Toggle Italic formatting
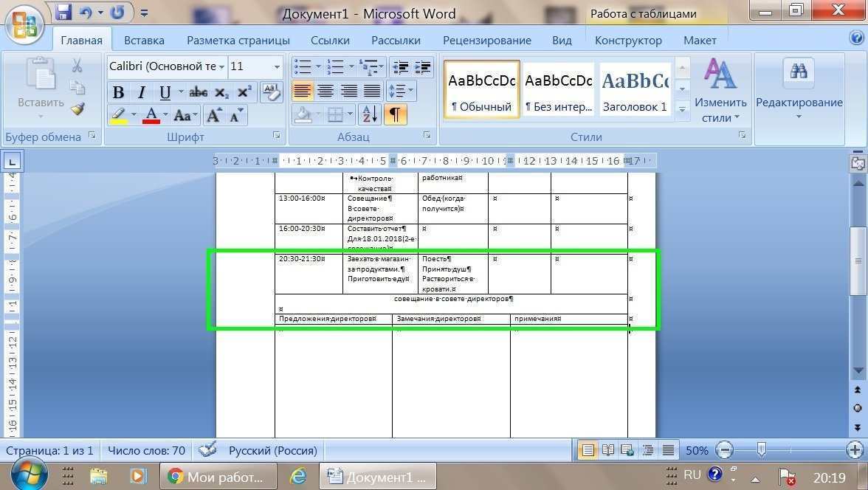Viewport: 868px width, 490px height. coord(141,92)
